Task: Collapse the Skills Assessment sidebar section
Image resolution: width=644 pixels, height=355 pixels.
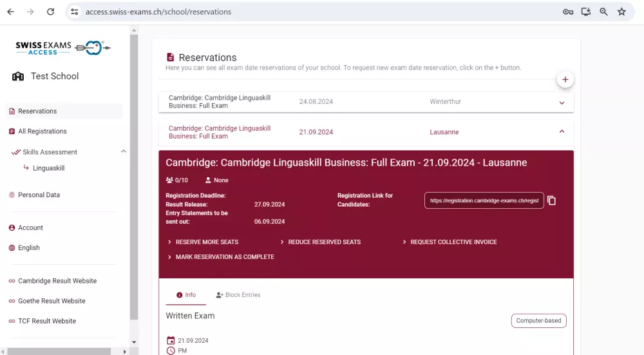Action: point(124,151)
